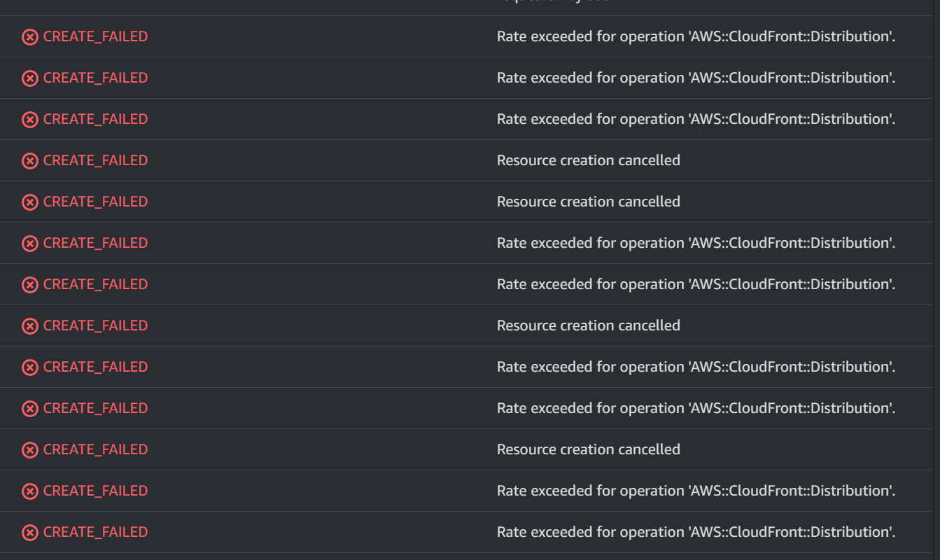Click error icon in topmost CREATE_FAILED row
This screenshot has width=940, height=560.
pos(30,37)
